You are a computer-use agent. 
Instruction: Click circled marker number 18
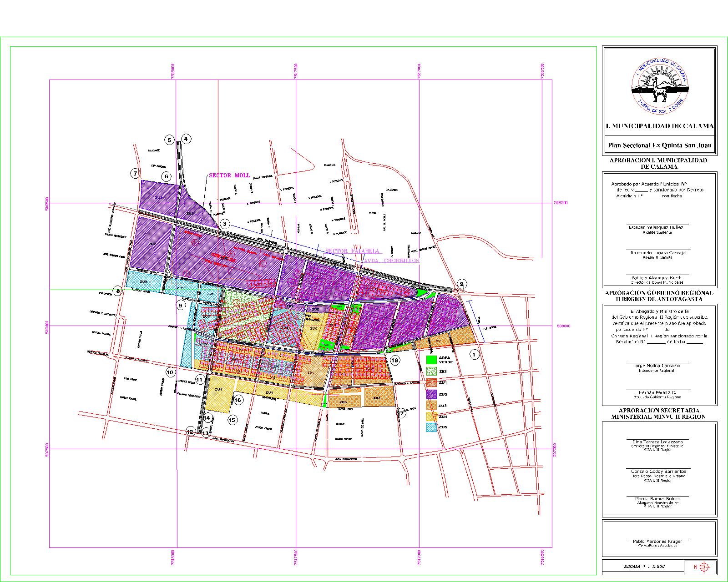pos(394,361)
